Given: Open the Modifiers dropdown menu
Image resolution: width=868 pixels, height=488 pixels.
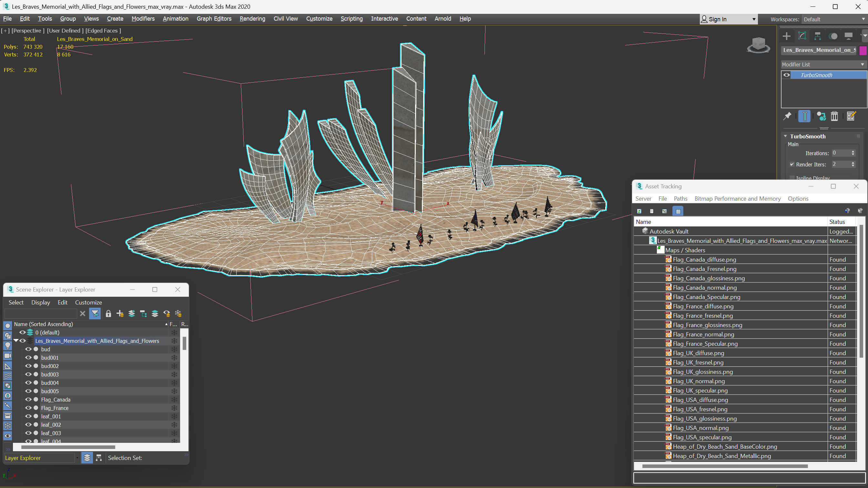Looking at the screenshot, I should coord(143,18).
